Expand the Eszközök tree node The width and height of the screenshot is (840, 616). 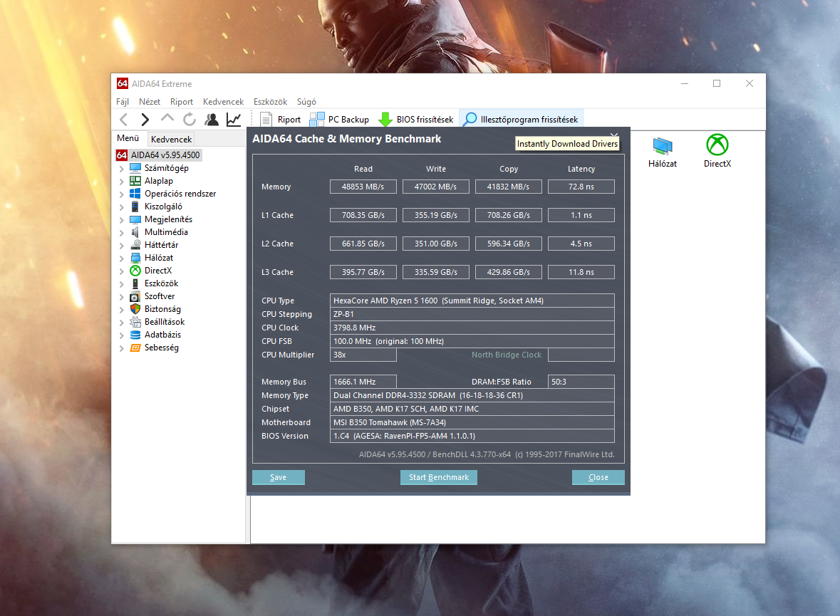[x=122, y=284]
